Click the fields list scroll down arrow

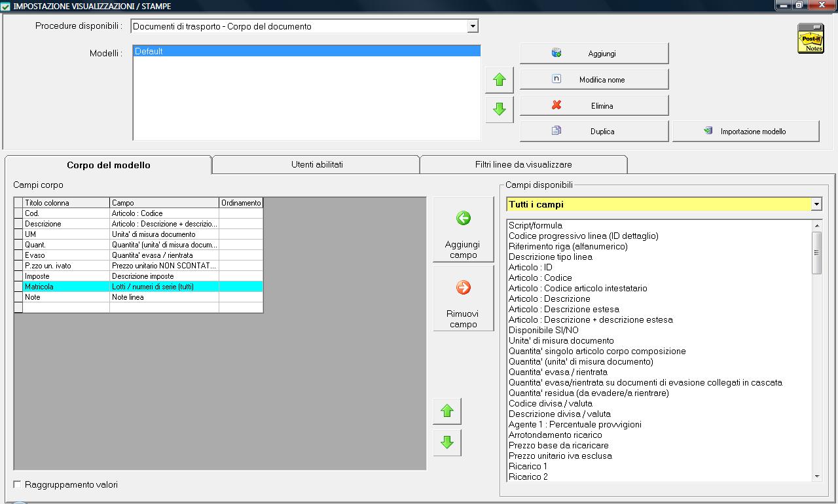(816, 477)
